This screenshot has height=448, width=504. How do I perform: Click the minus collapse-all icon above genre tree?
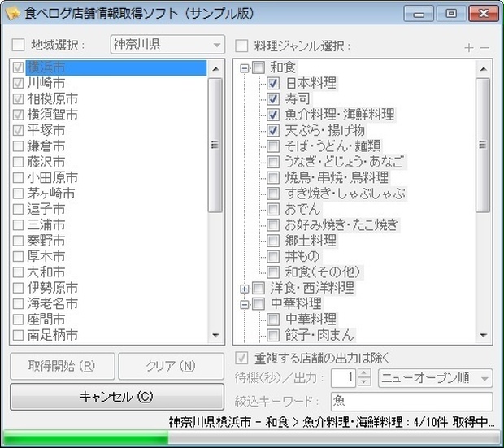point(484,48)
